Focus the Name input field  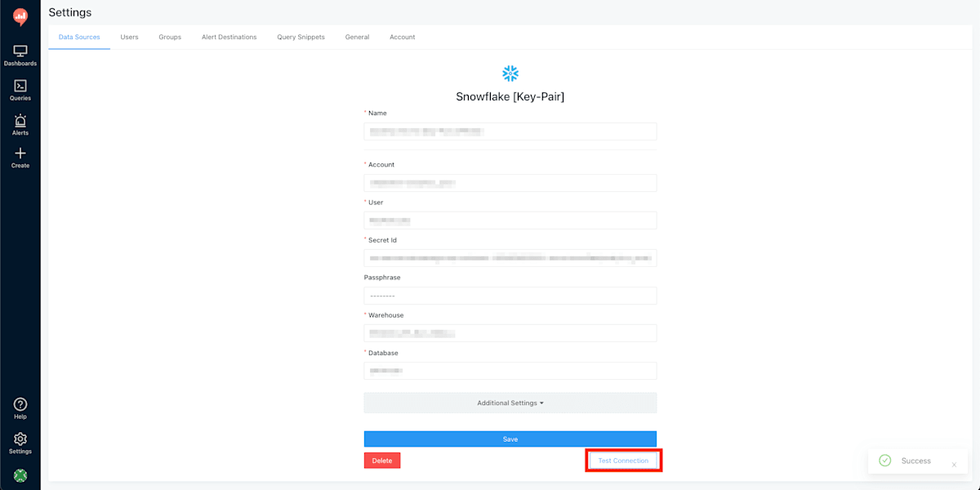coord(510,131)
